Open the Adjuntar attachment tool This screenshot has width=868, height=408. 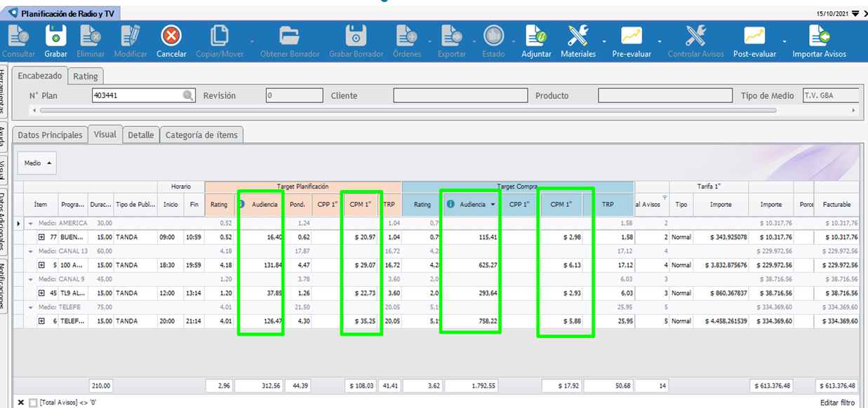tap(536, 36)
